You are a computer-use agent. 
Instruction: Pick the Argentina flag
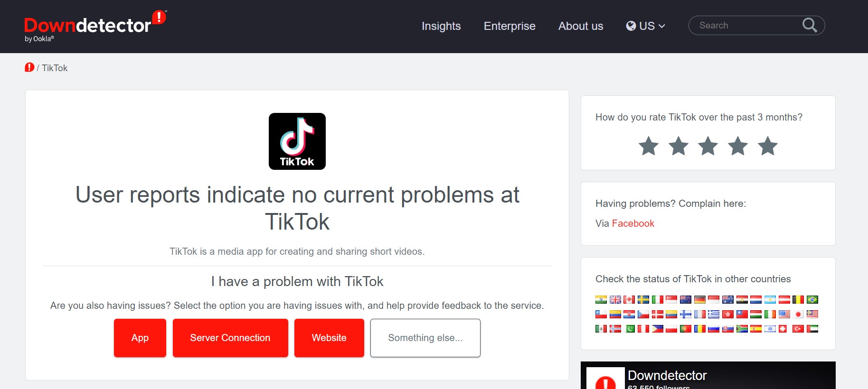tap(770, 299)
